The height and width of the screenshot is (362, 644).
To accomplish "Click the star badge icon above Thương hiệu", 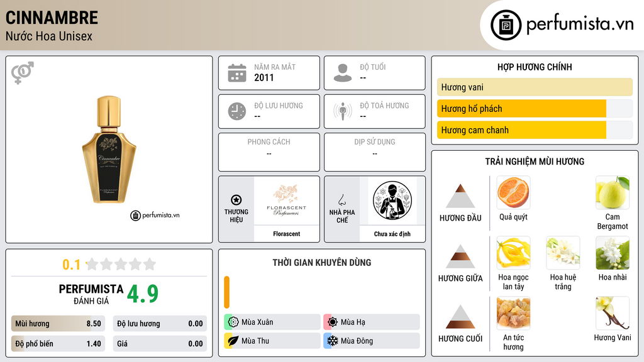I will 236,200.
